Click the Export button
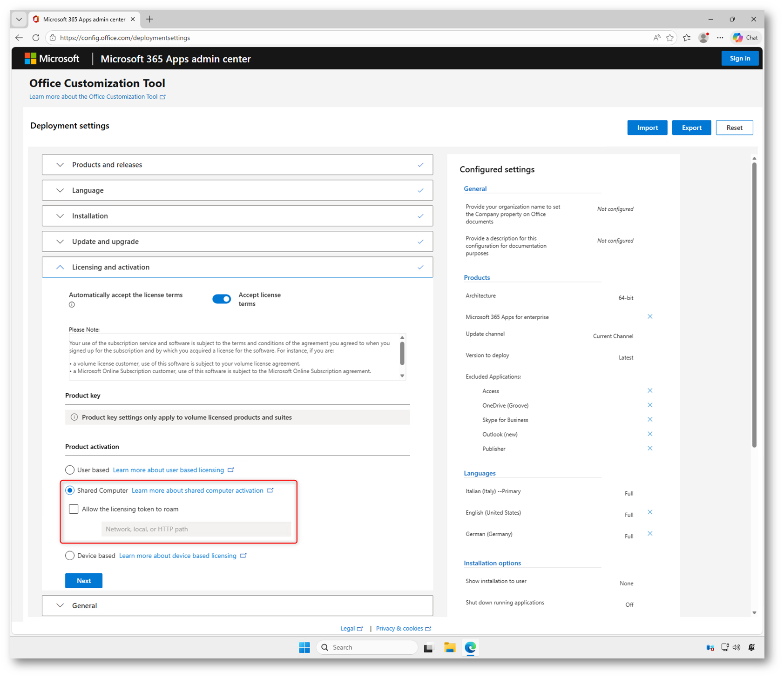This screenshot has height=678, width=784. (691, 128)
